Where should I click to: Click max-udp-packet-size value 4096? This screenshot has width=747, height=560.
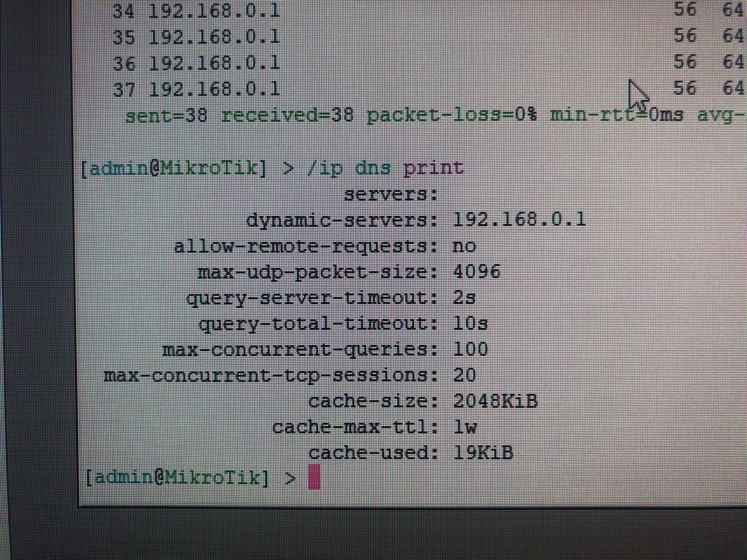477,271
